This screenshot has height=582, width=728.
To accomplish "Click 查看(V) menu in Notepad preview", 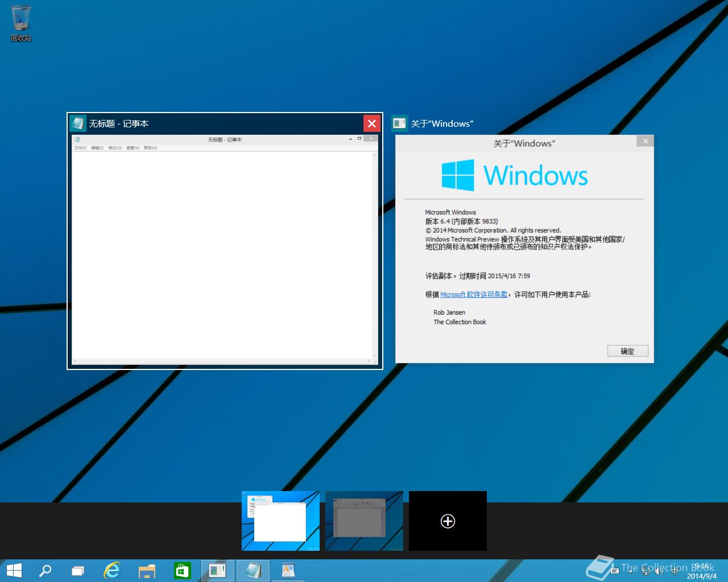I will tap(133, 148).
